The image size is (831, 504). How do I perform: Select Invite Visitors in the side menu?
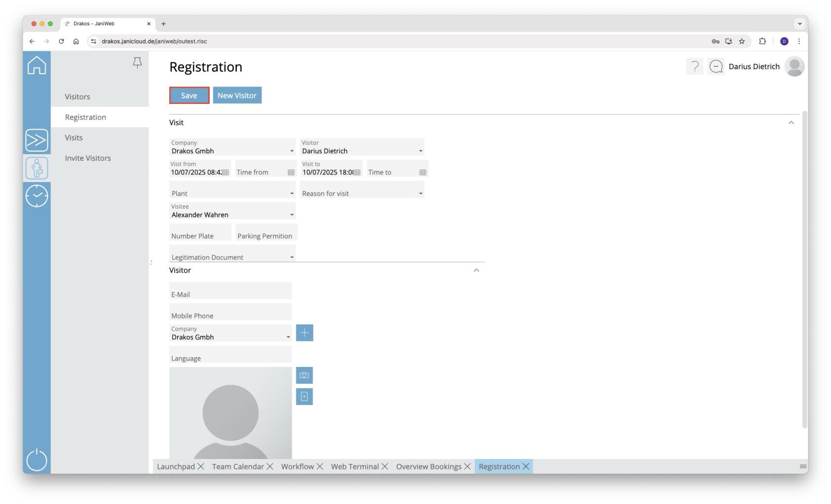(88, 158)
